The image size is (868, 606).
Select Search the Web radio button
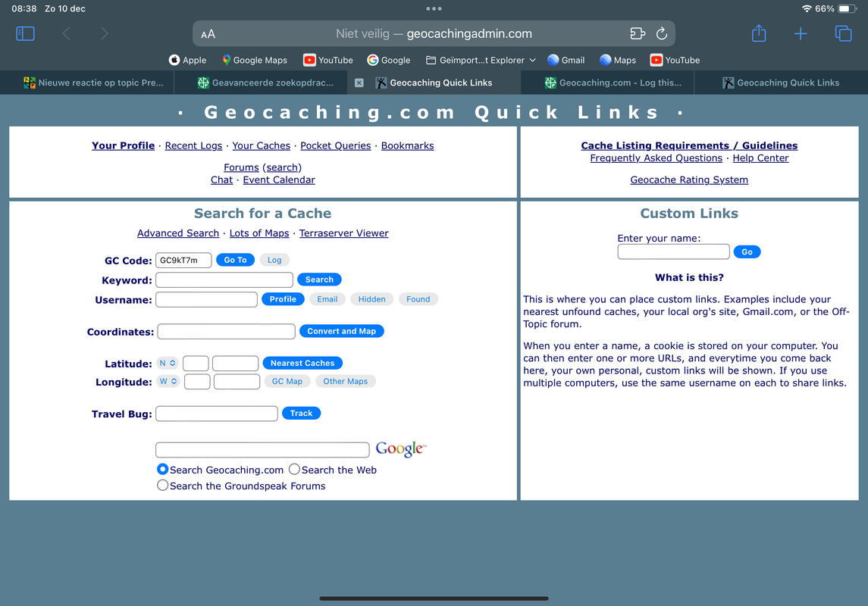(x=294, y=470)
